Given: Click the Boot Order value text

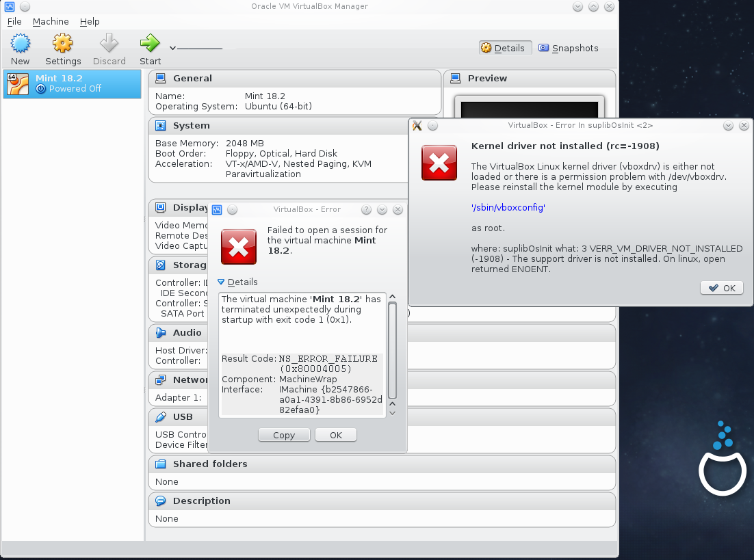Looking at the screenshot, I should tap(281, 153).
